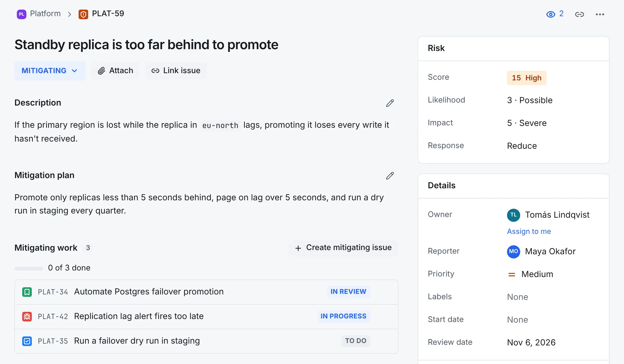This screenshot has height=364, width=624.
Task: Go to Platform in the breadcrumb
Action: (45, 14)
